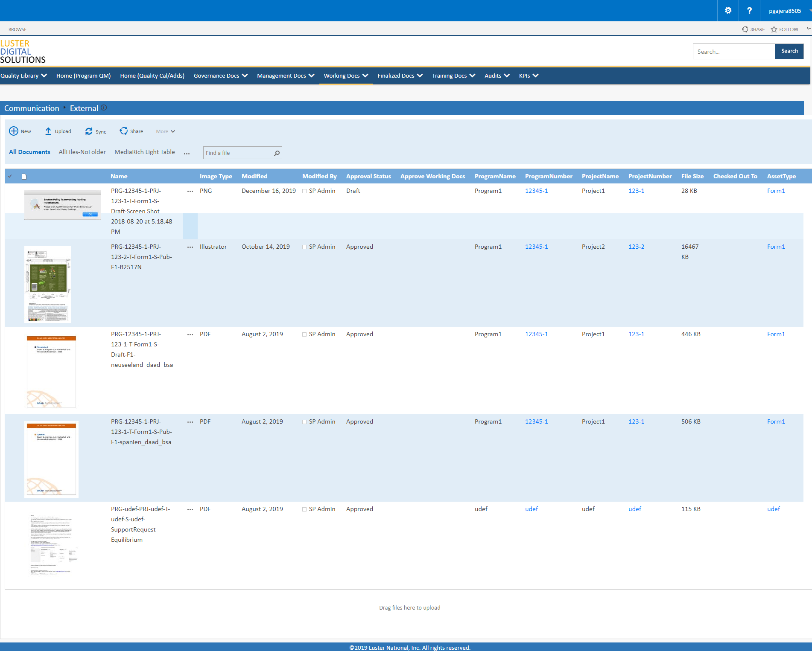Expand the Working Docs dropdown
This screenshot has width=812, height=651.
tap(365, 76)
